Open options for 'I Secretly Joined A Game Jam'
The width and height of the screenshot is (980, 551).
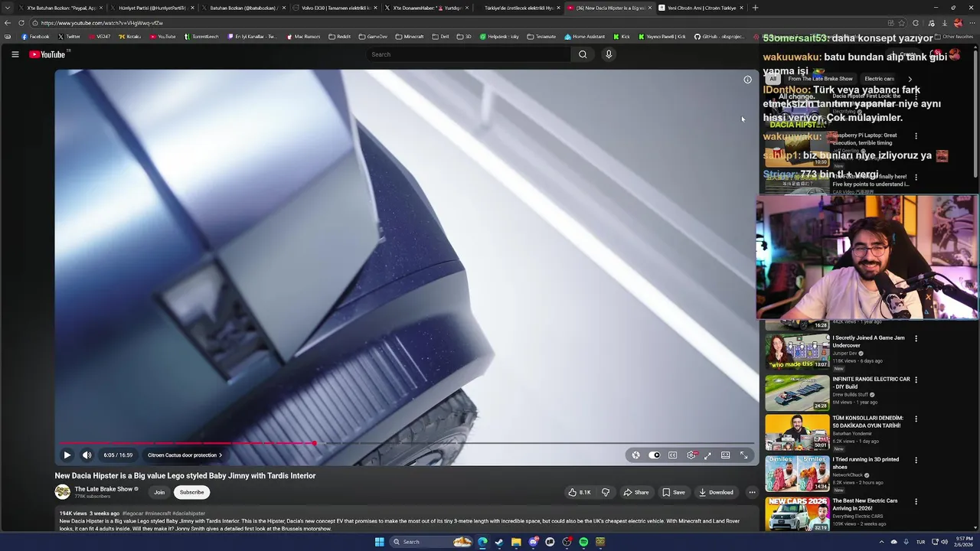[x=916, y=339]
